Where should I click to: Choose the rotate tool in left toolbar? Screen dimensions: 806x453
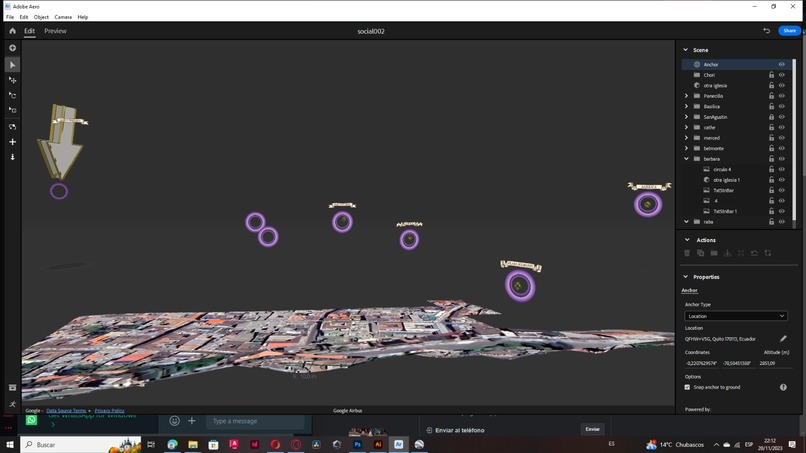tap(12, 95)
